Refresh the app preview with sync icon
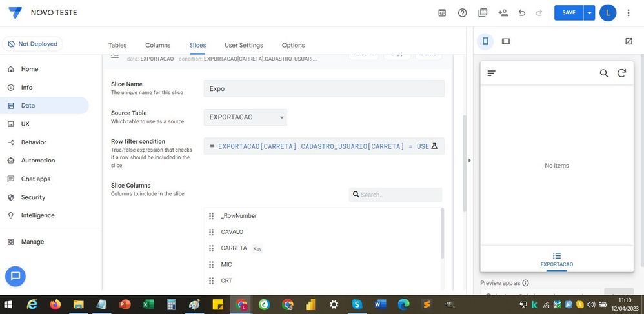The width and height of the screenshot is (644, 314). tap(622, 73)
